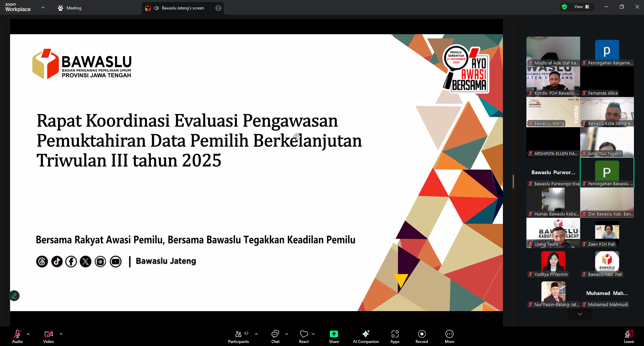
Task: Start recording with the Record button
Action: (422, 336)
